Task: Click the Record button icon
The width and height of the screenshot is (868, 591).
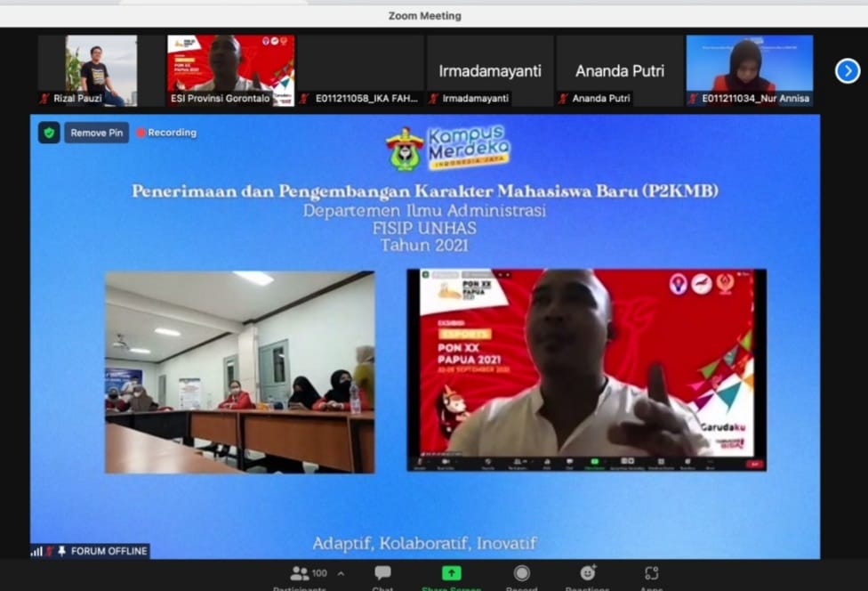Action: point(521,572)
